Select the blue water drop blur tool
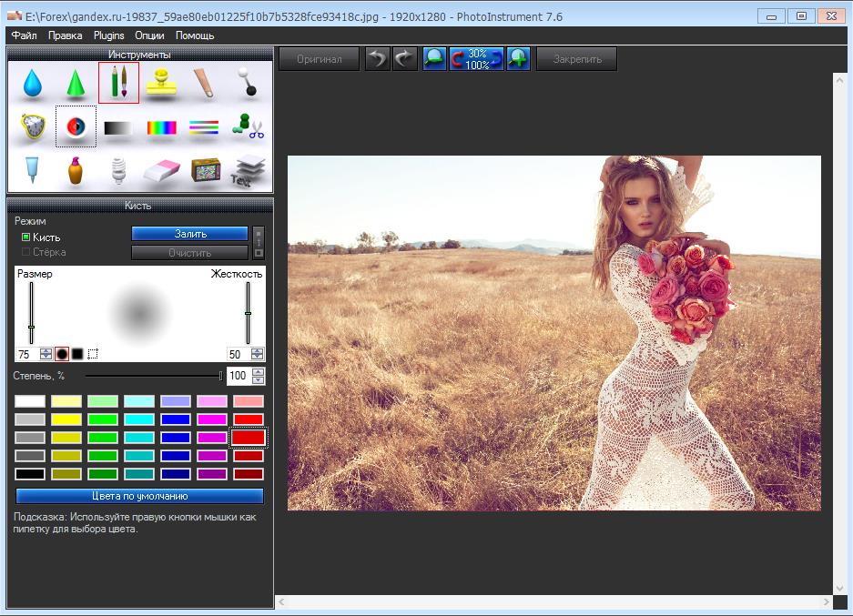Viewport: 853px width, 616px height. click(x=33, y=84)
